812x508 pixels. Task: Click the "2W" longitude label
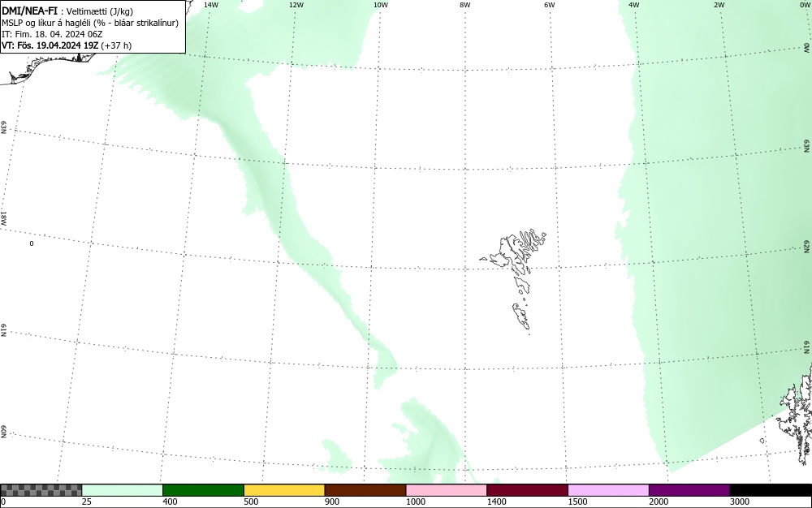[x=719, y=5]
